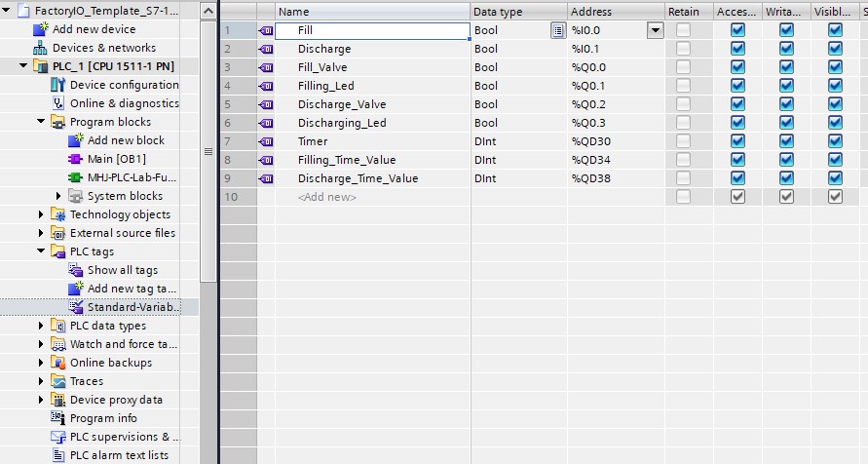Image resolution: width=868 pixels, height=464 pixels.
Task: Expand the Technology objects node
Action: pyautogui.click(x=42, y=214)
